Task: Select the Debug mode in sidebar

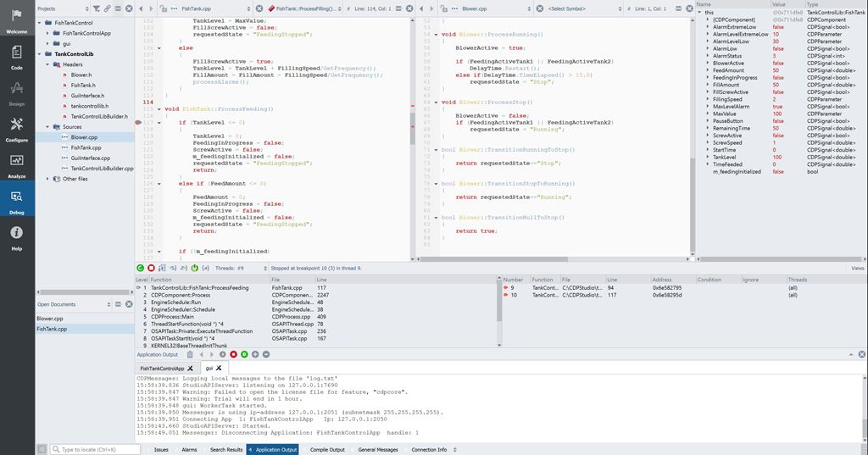Action: coord(17,200)
